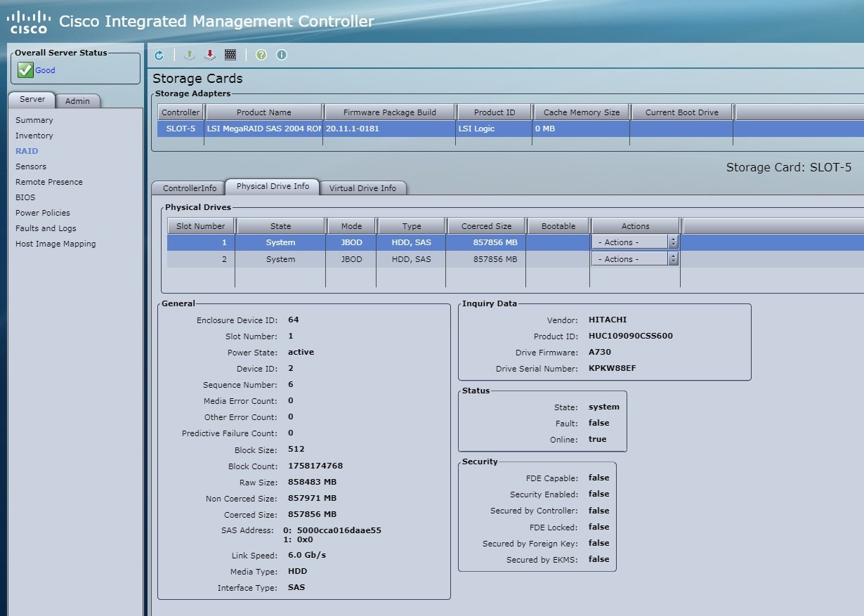Open the BIOS page from the sidebar
Viewport: 864px width, 616px height.
25,197
